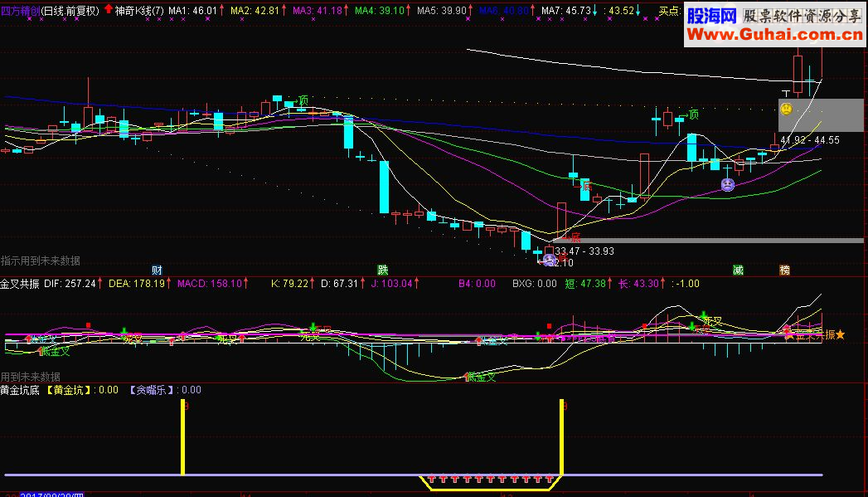Click the B4: 0.00 value
The image size is (868, 497).
[477, 284]
